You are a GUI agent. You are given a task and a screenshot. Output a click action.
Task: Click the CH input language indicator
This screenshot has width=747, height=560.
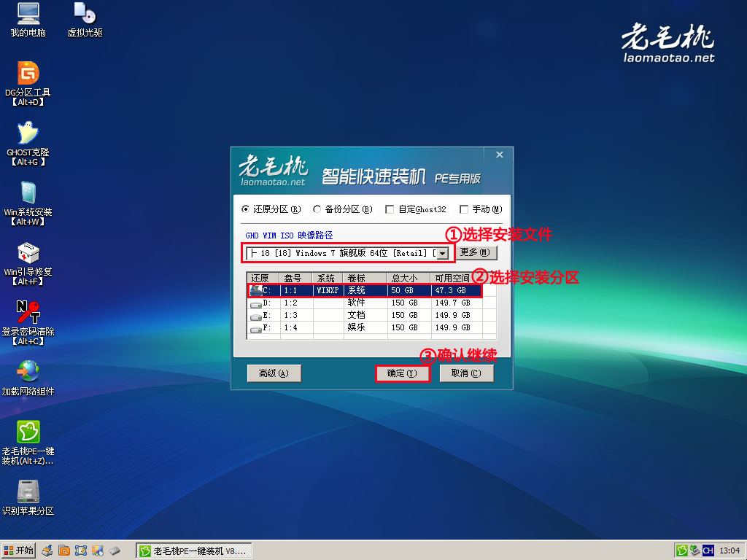(708, 551)
